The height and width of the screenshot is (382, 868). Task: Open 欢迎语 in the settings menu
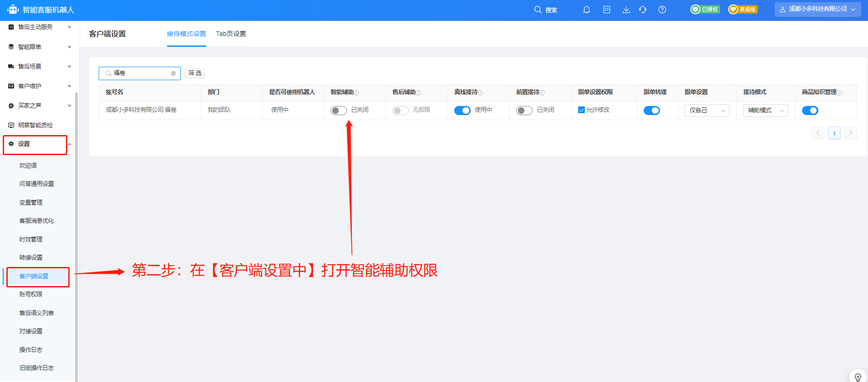(28, 166)
